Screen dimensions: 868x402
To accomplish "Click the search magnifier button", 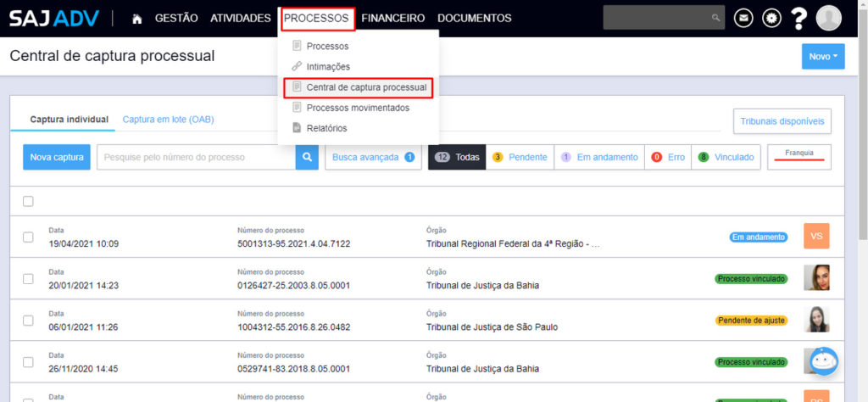I will (307, 157).
